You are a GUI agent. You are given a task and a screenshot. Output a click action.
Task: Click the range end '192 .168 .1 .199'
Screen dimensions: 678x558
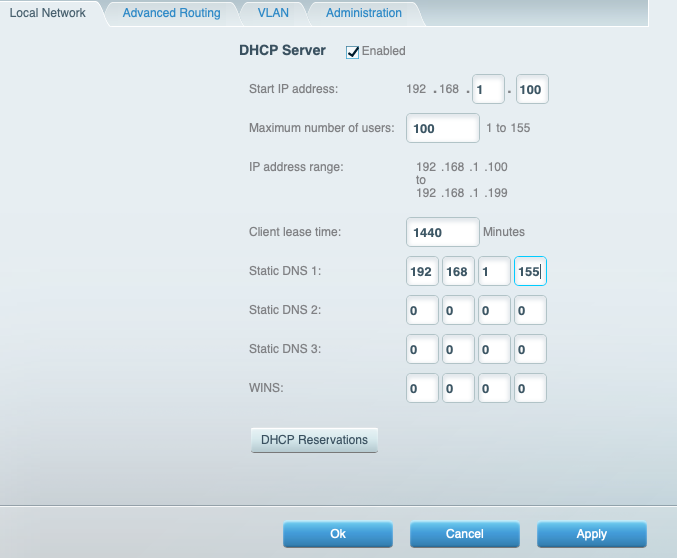[462, 193]
